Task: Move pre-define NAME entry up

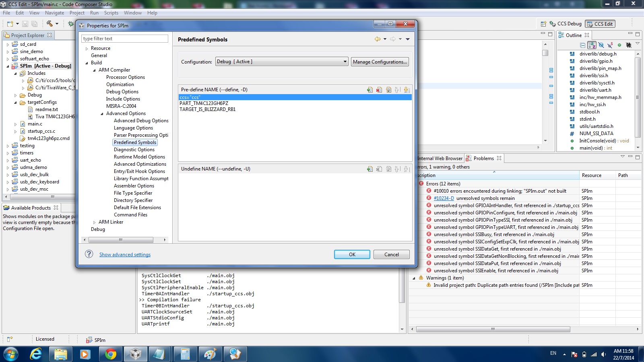Action: coord(397,90)
